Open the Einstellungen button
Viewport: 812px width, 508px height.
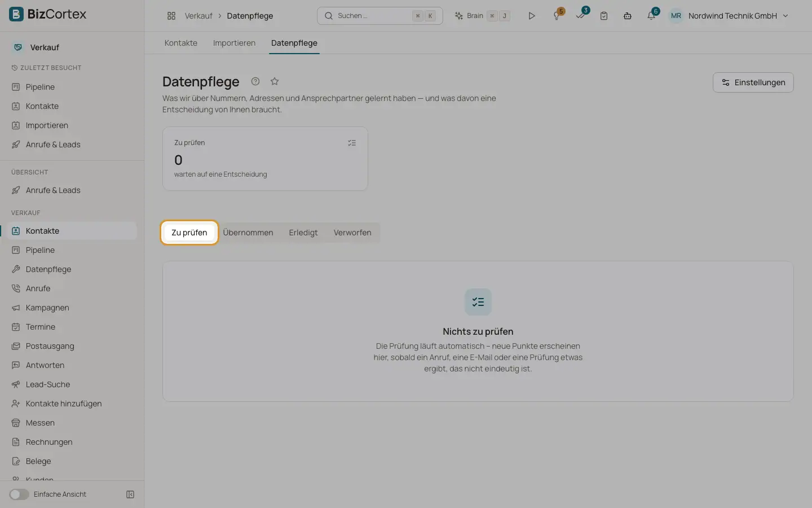click(x=753, y=82)
